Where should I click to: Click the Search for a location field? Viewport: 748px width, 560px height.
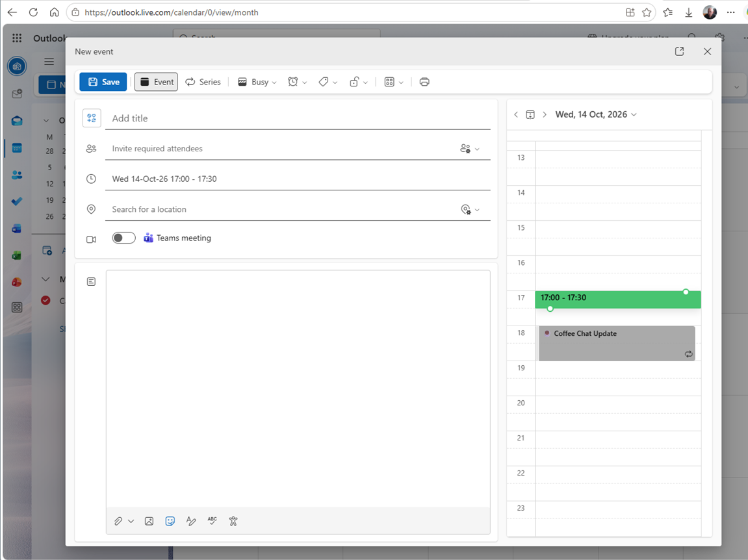pos(281,209)
